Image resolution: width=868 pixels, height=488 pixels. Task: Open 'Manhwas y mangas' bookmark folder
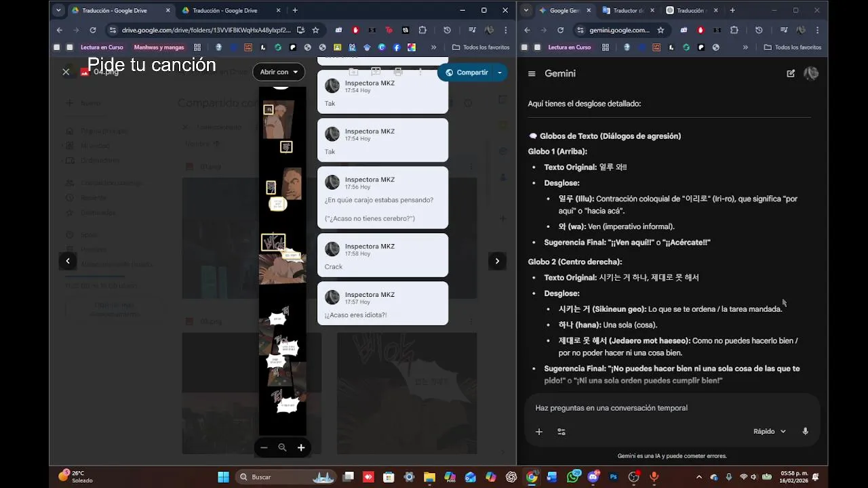[x=159, y=47]
